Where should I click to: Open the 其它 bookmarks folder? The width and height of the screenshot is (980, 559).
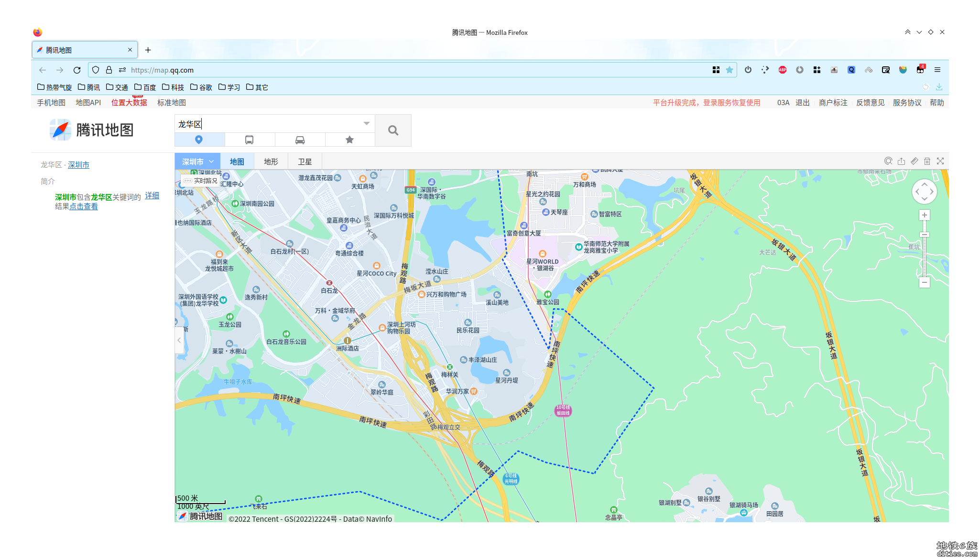pos(257,87)
